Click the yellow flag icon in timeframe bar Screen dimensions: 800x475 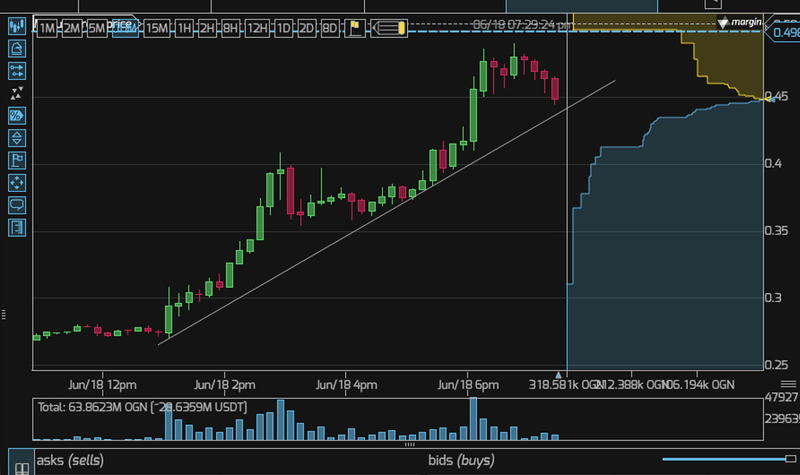coord(355,28)
